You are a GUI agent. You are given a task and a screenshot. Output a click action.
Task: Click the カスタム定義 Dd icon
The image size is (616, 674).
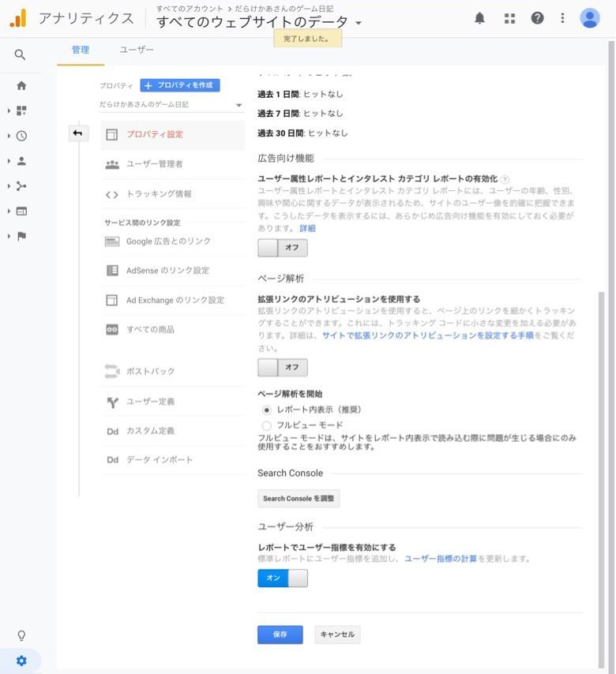[x=113, y=432]
